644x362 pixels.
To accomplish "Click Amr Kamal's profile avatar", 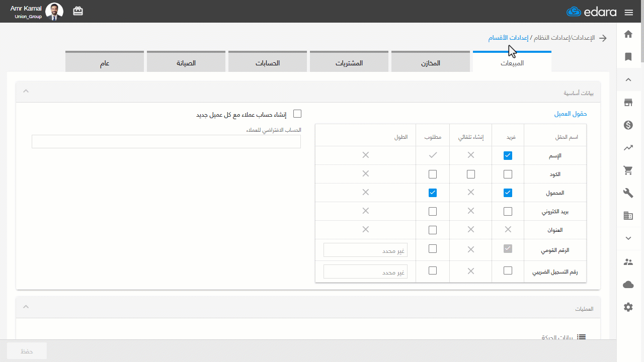I will [54, 12].
